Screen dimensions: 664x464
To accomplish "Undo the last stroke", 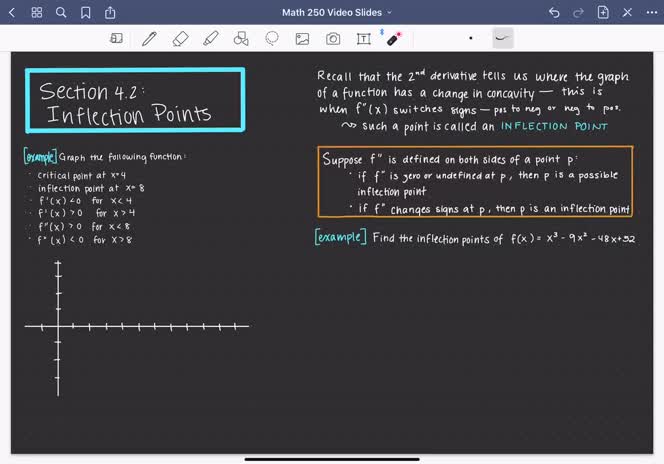I will click(554, 13).
